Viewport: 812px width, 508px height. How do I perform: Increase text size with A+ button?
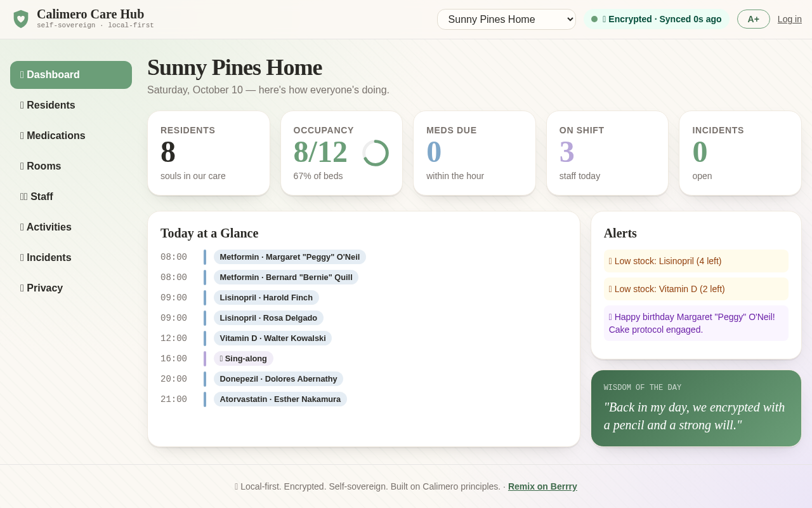click(x=753, y=19)
